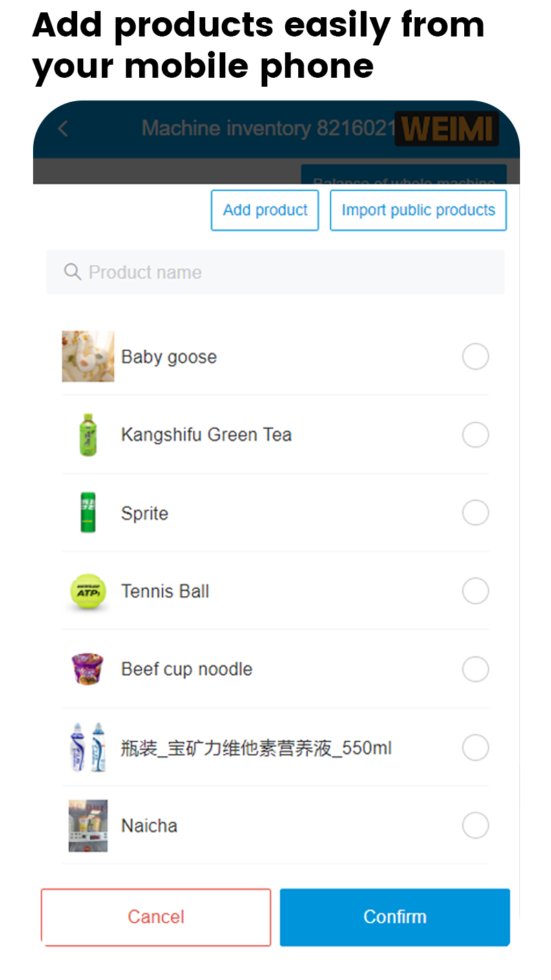Select the Naicha radio button
Image resolution: width=551 pixels, height=980 pixels.
475,825
